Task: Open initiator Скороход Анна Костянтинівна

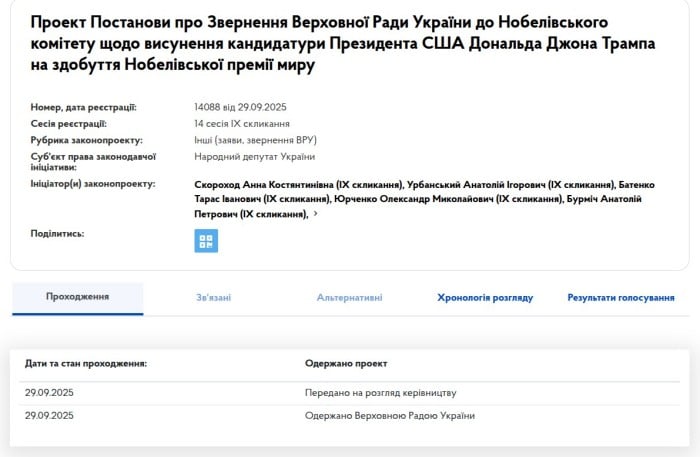Action: [299, 185]
